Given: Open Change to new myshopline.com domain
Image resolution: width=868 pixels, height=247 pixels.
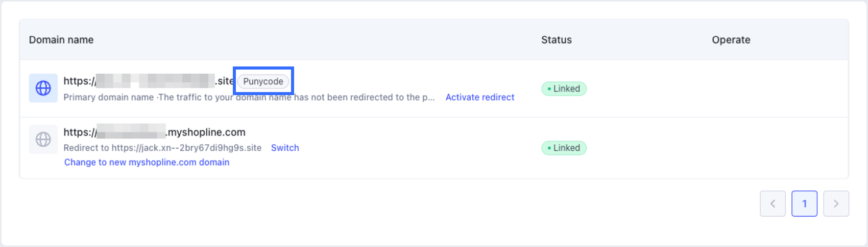Looking at the screenshot, I should 147,162.
